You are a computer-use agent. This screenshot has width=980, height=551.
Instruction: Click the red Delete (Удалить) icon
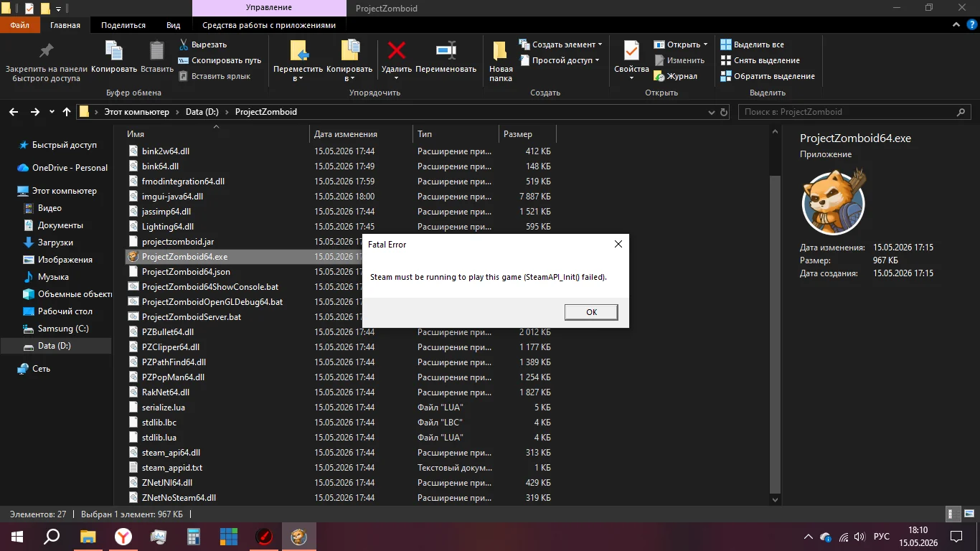click(396, 51)
